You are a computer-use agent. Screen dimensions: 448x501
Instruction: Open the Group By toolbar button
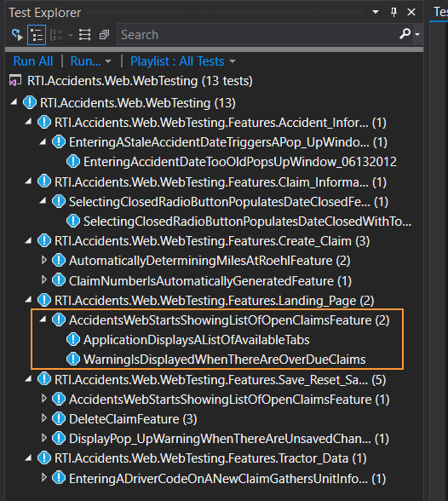pyautogui.click(x=57, y=34)
